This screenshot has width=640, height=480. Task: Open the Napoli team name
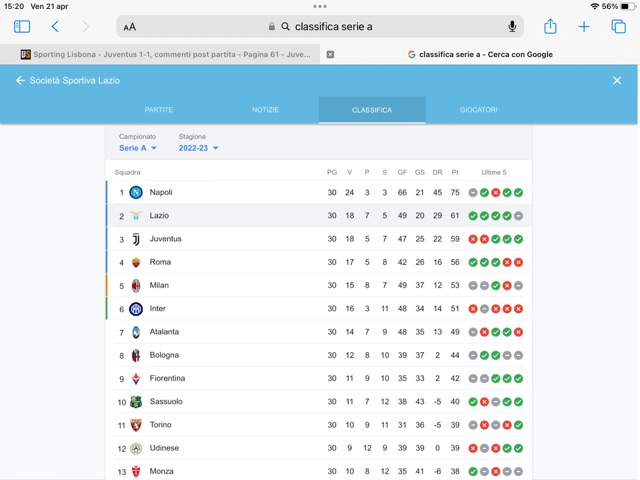pyautogui.click(x=161, y=192)
